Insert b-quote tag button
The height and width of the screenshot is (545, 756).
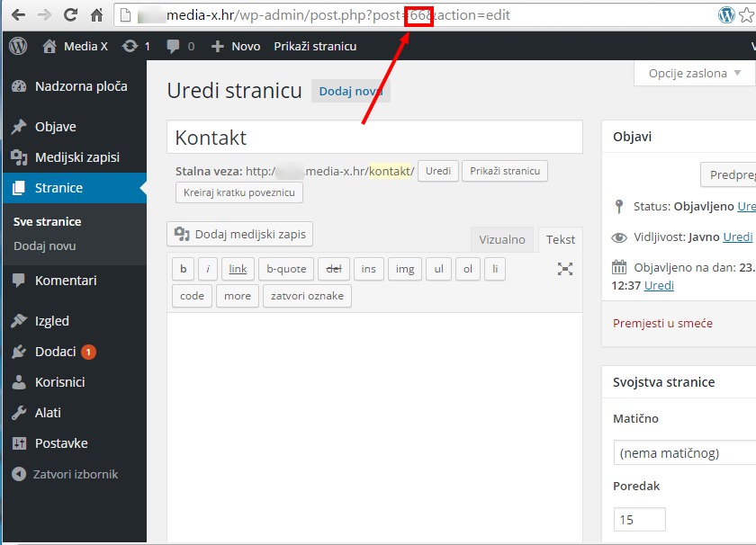[x=286, y=269]
